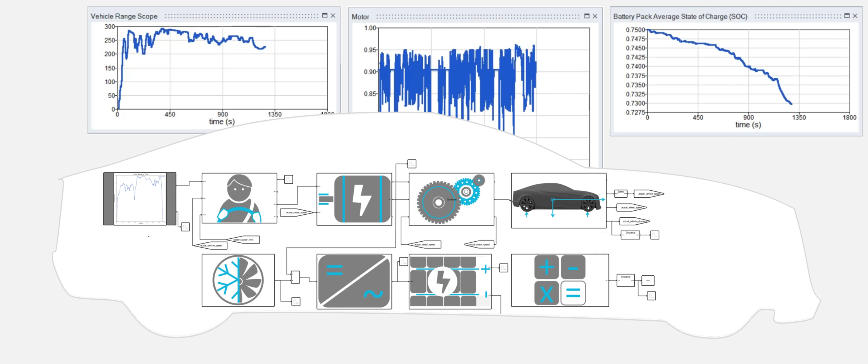Select the battery_power_limit signal tag

(244, 240)
